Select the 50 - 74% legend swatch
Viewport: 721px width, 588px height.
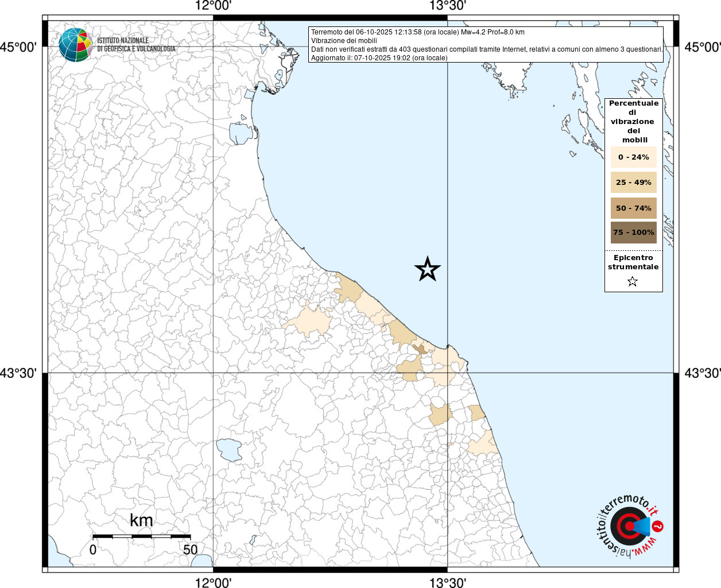point(634,208)
